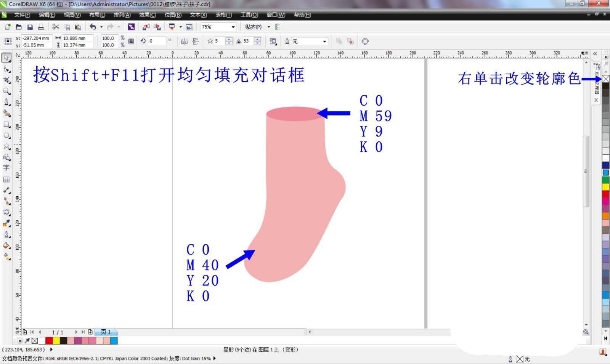Screen dimensions: 610x364
Task: Open the 文件 menu
Action: tap(21, 15)
